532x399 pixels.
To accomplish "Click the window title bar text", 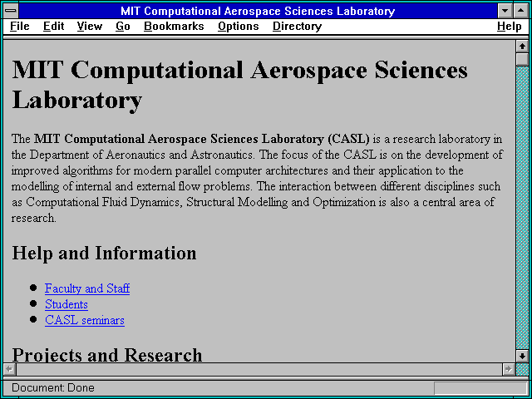I will tap(258, 11).
